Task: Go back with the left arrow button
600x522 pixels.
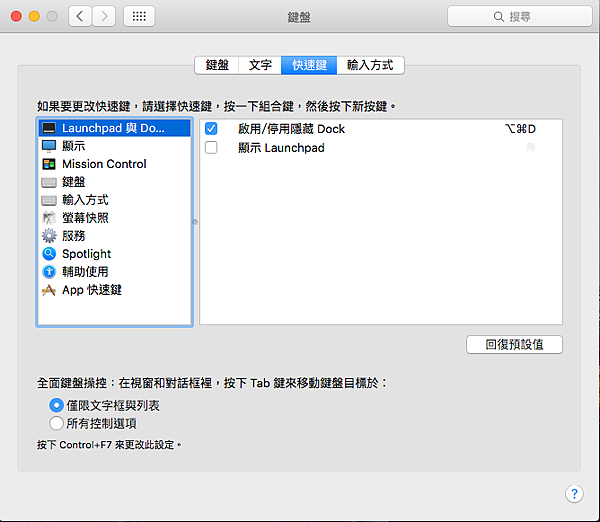Action: point(80,16)
